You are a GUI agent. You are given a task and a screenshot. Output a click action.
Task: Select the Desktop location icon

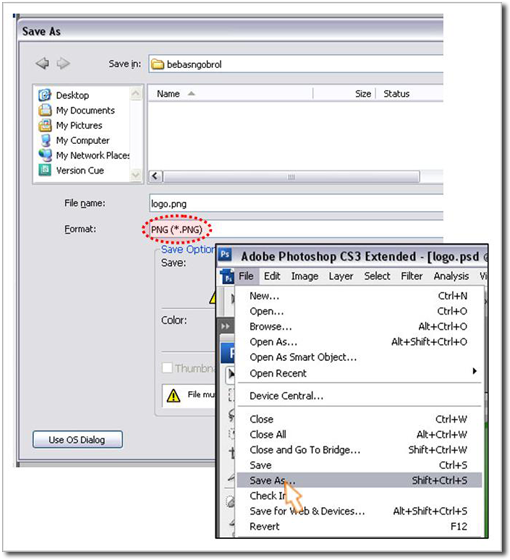click(45, 95)
